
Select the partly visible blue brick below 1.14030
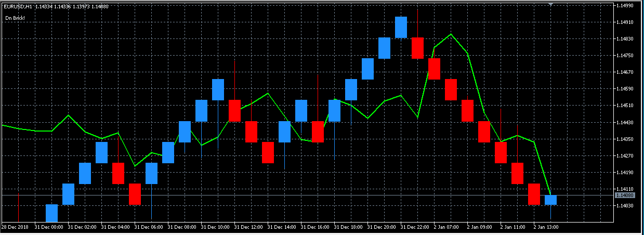pyautogui.click(x=51, y=213)
